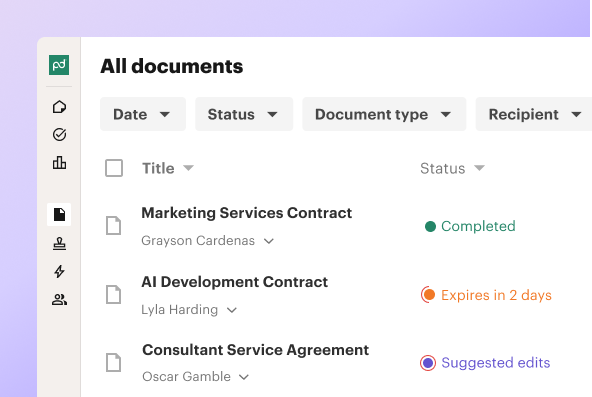Click the PandaDoc logo icon

(59, 65)
